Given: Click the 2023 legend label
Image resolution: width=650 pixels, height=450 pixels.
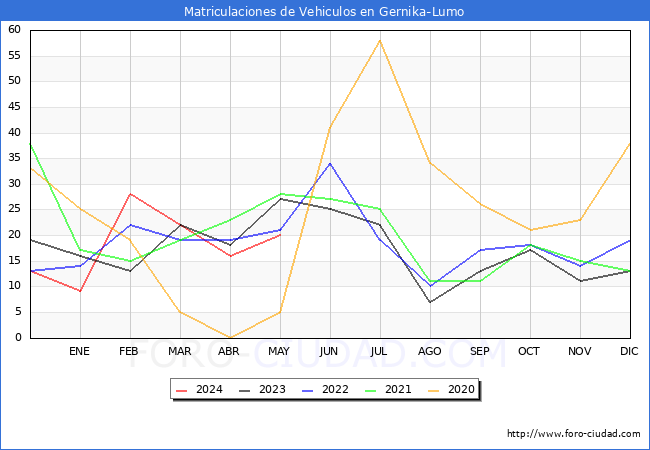Looking at the screenshot, I should click(x=272, y=390).
